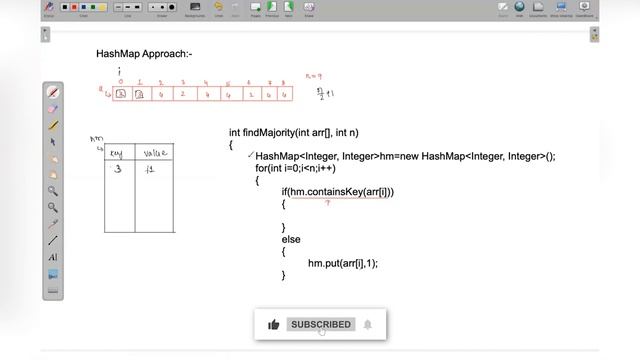Choose the thinnest line width
Screen dimensions: 640x360
click(x=118, y=7)
